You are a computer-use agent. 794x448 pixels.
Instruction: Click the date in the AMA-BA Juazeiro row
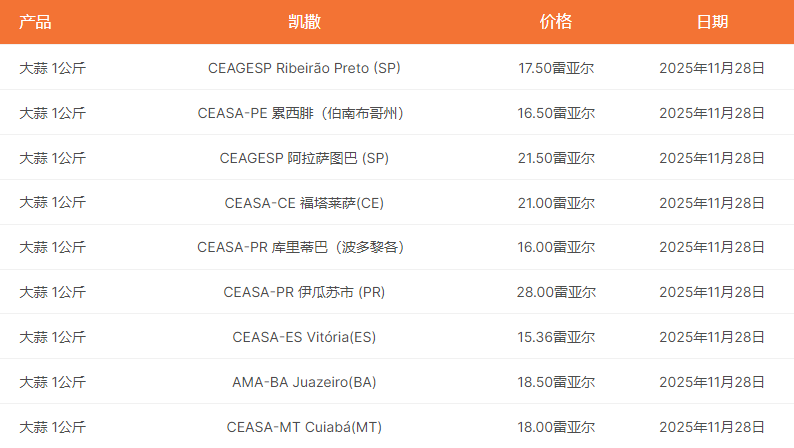coord(712,382)
